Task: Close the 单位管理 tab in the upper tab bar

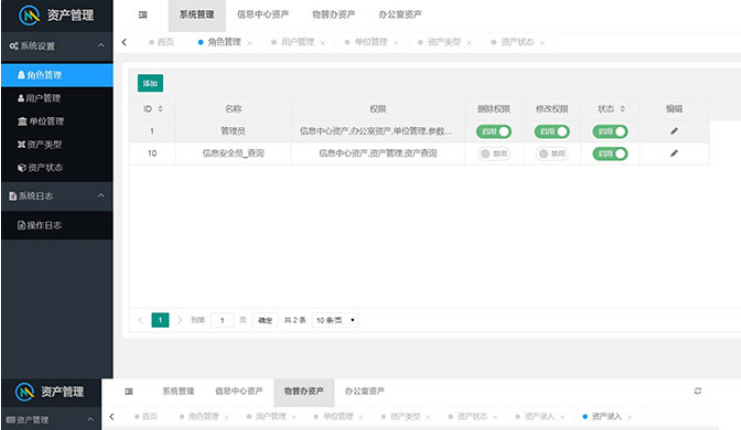Action: pyautogui.click(x=396, y=43)
